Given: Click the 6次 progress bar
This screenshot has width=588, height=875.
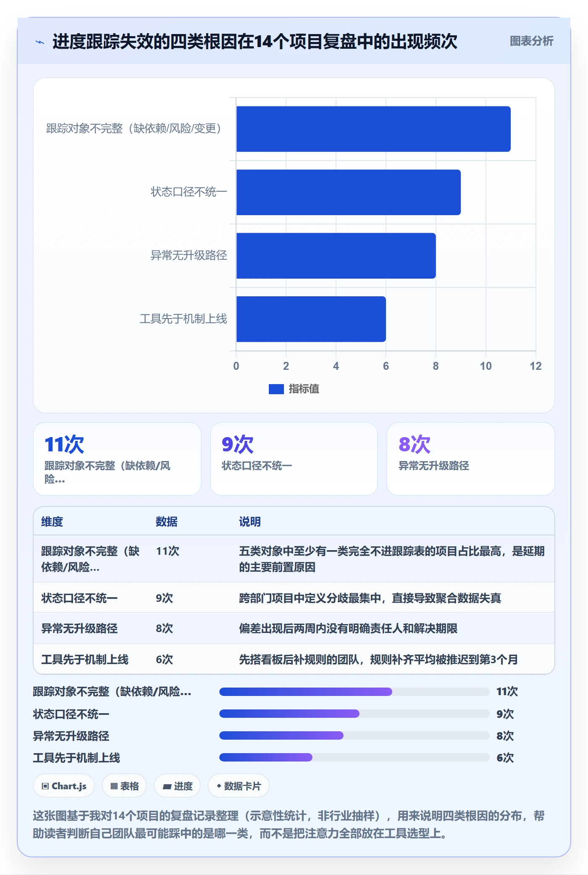Looking at the screenshot, I should pyautogui.click(x=354, y=757).
